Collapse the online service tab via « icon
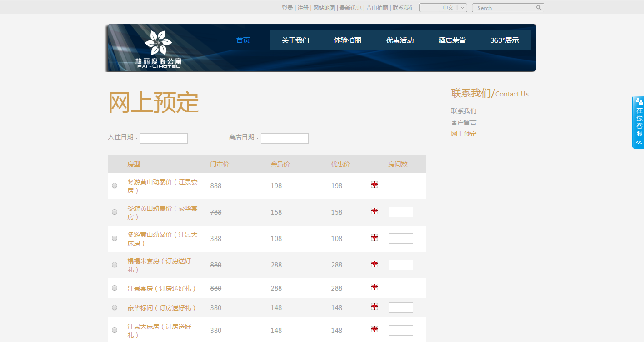 (x=638, y=143)
